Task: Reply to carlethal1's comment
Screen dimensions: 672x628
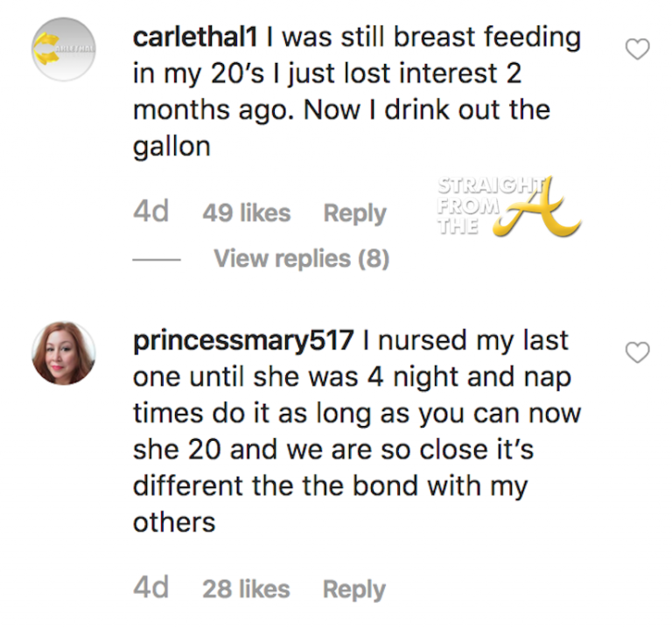Action: click(354, 213)
